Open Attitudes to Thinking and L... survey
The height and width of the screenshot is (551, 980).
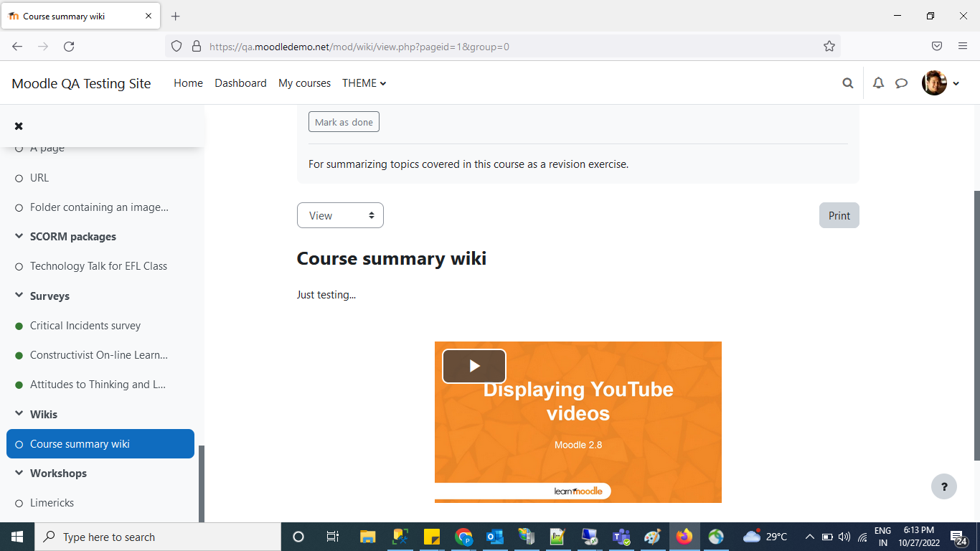tap(98, 384)
